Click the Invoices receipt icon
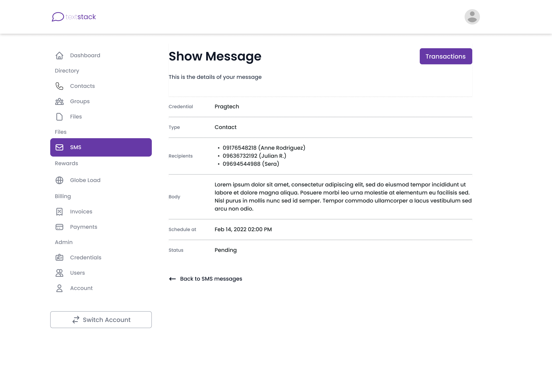The height and width of the screenshot is (392, 552). 59,212
